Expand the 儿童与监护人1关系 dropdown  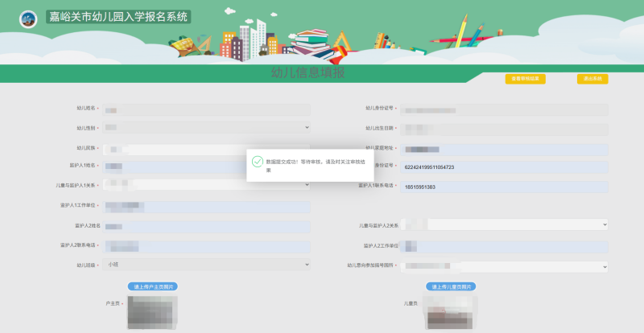click(x=206, y=186)
